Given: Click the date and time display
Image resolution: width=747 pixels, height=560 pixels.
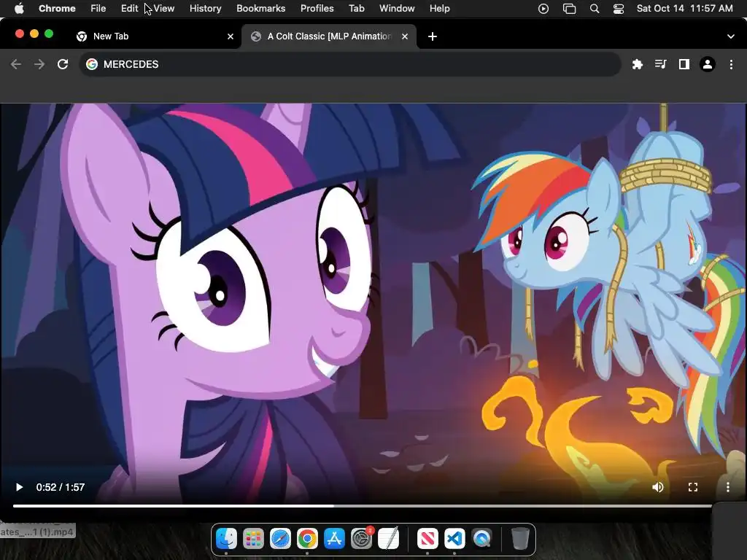Looking at the screenshot, I should (684, 8).
